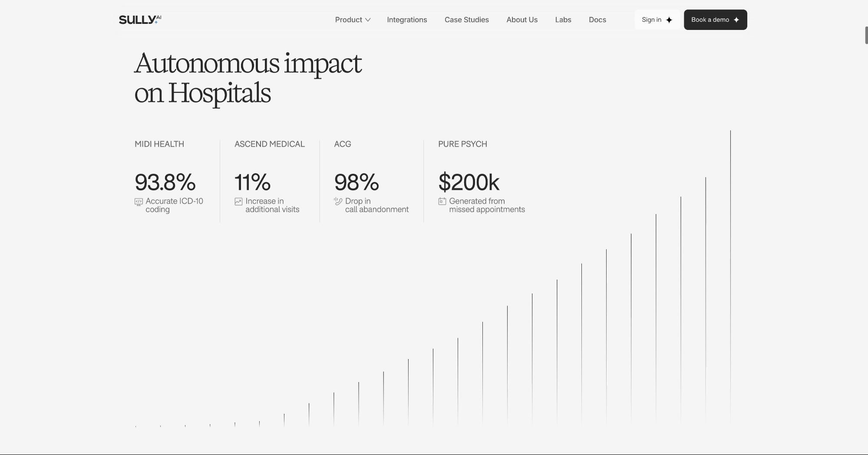Open the Integrations page
This screenshot has height=455, width=868.
tap(407, 20)
